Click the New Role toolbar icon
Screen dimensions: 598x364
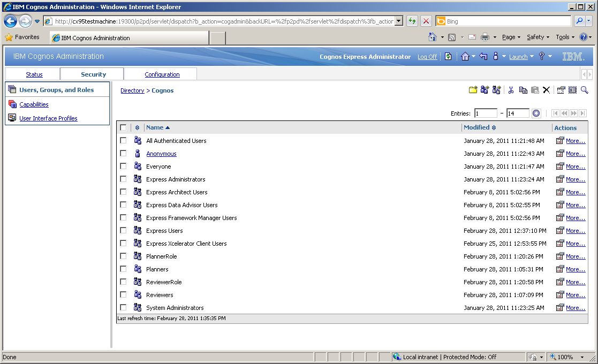496,90
